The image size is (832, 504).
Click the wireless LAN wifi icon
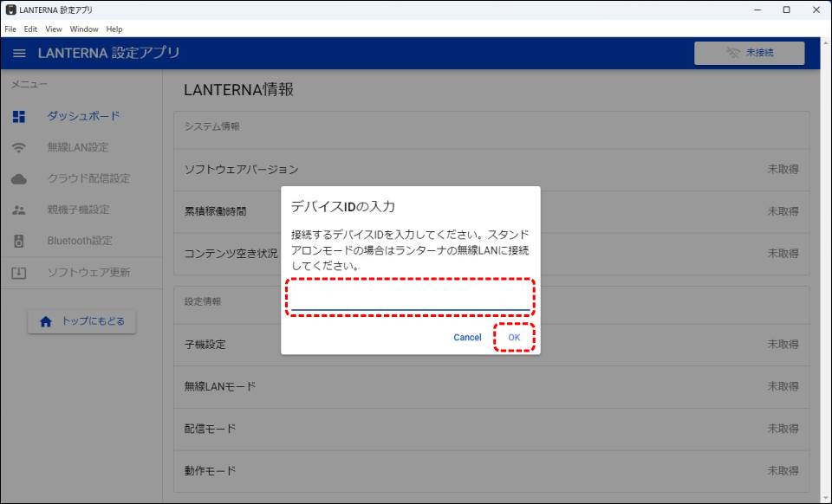[x=19, y=147]
